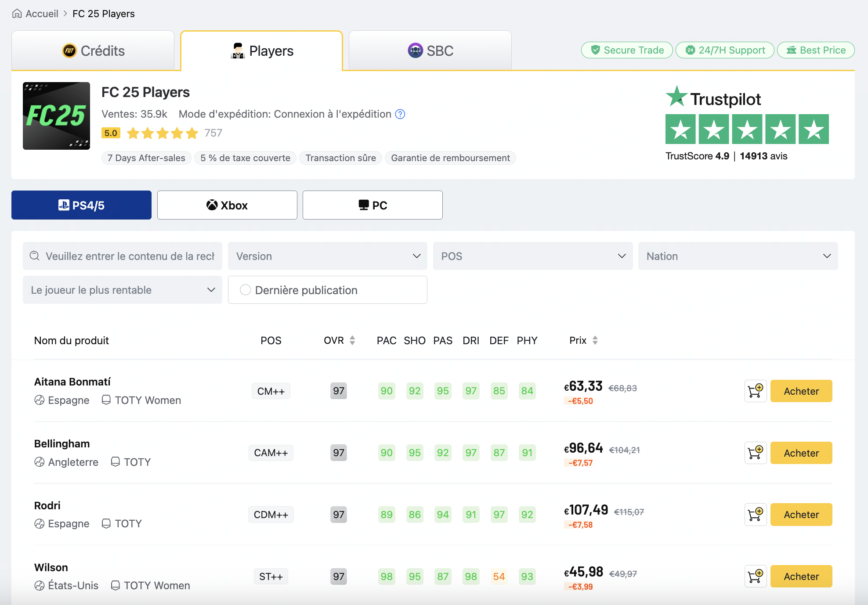
Task: Click the CDM++ position badge
Action: 271,515
